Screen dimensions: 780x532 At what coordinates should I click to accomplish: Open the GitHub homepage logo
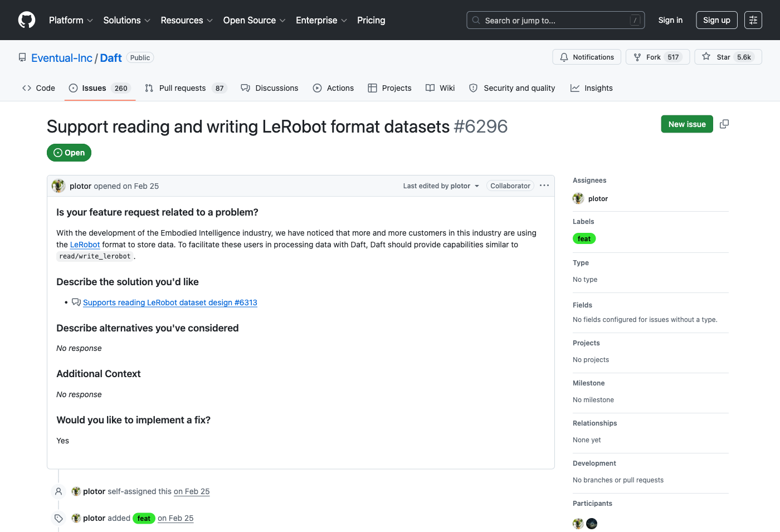coord(27,20)
